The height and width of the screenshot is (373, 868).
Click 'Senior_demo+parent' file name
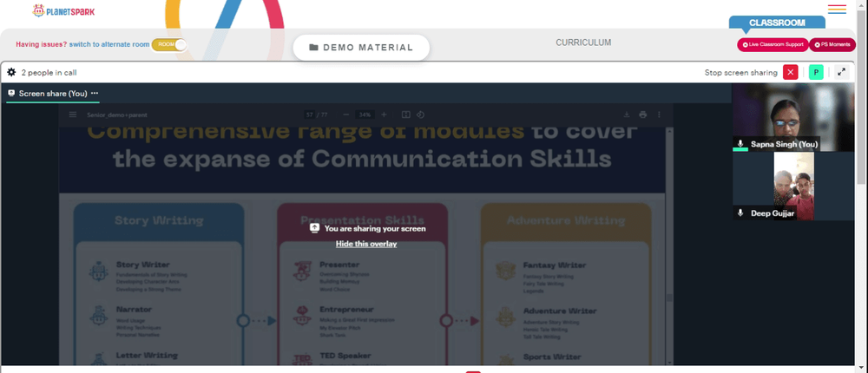[x=117, y=115]
